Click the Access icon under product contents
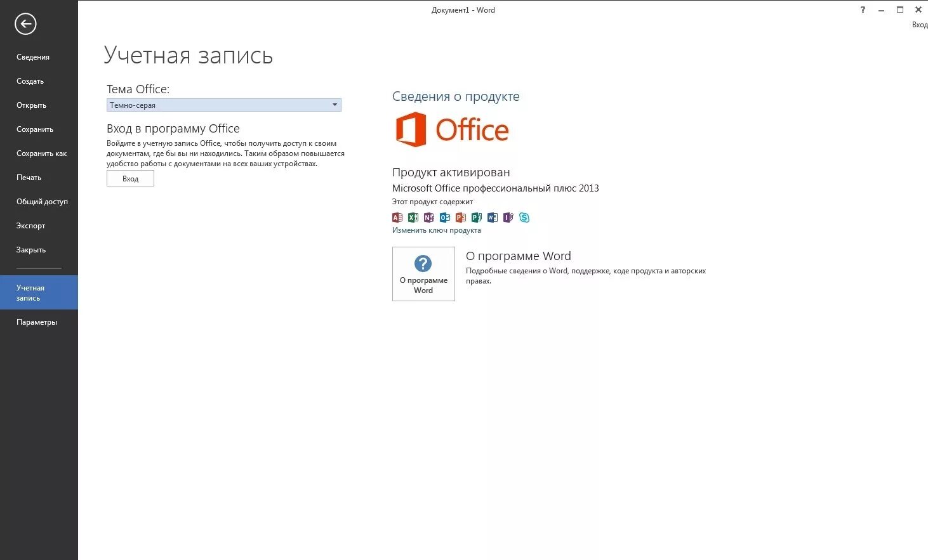 397,218
